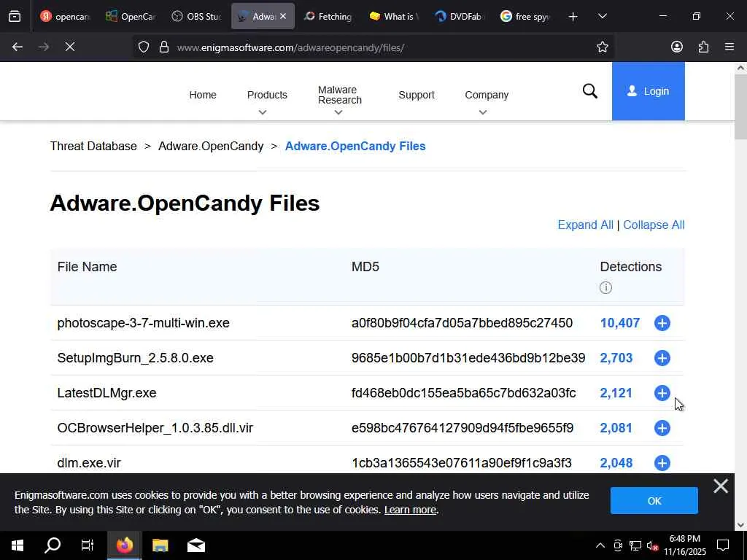Viewport: 747px width, 560px height.
Task: Expand the dlm.exe.vir row plus icon
Action: [662, 463]
